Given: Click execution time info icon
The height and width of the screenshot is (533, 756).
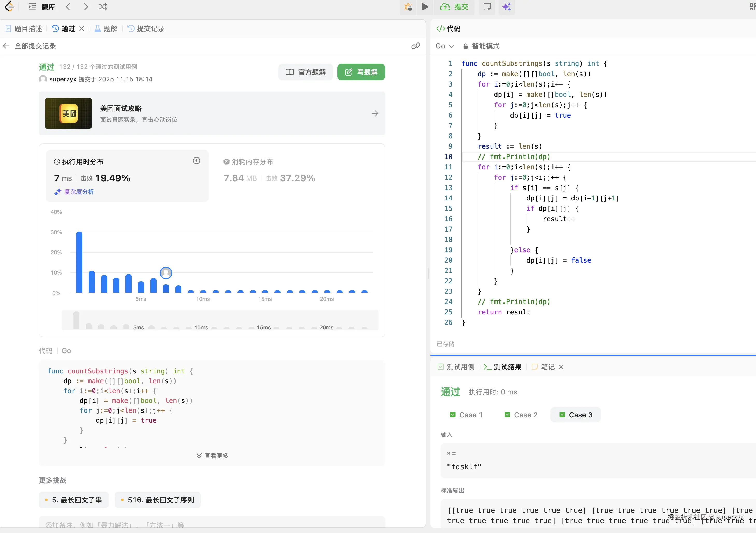Looking at the screenshot, I should point(196,161).
